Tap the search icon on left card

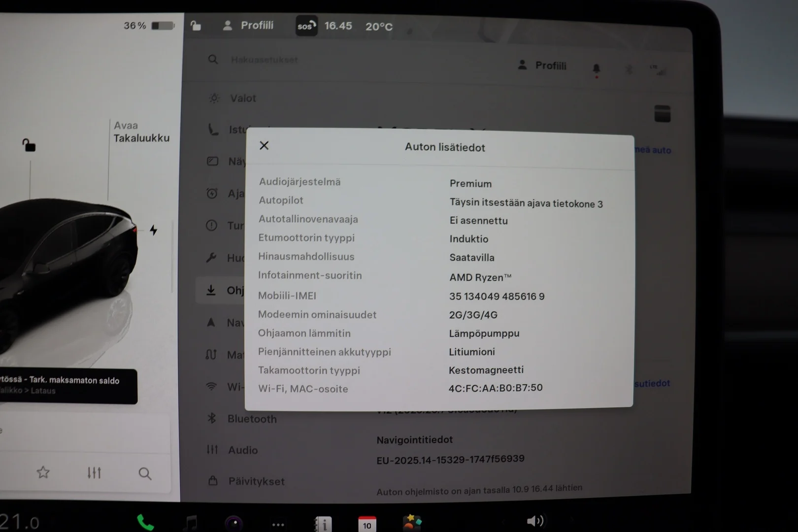coord(145,474)
